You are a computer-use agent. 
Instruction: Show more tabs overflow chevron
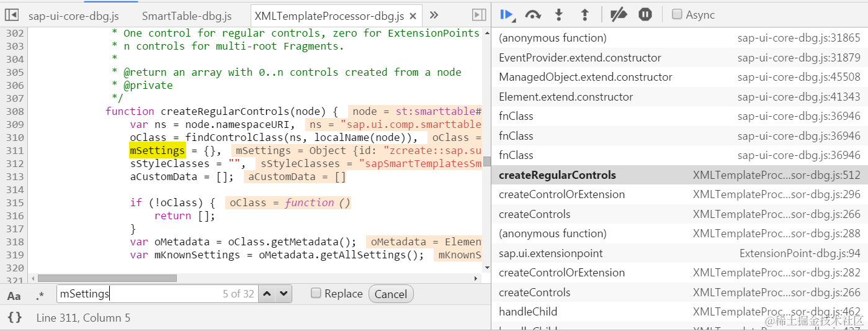(x=434, y=15)
